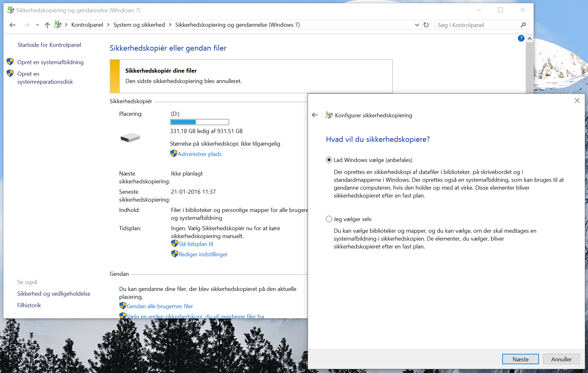Click the blue help question mark icon
The height and width of the screenshot is (373, 588).
[521, 38]
